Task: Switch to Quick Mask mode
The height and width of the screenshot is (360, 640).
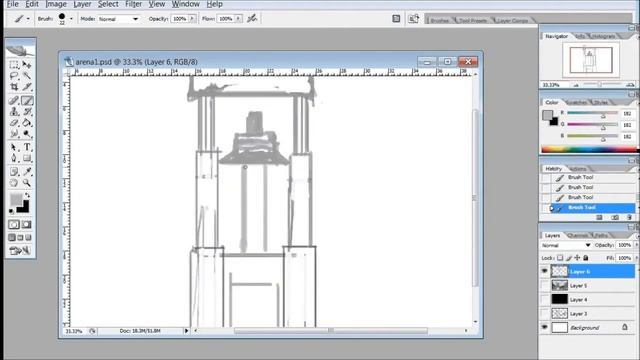Action: [x=27, y=224]
